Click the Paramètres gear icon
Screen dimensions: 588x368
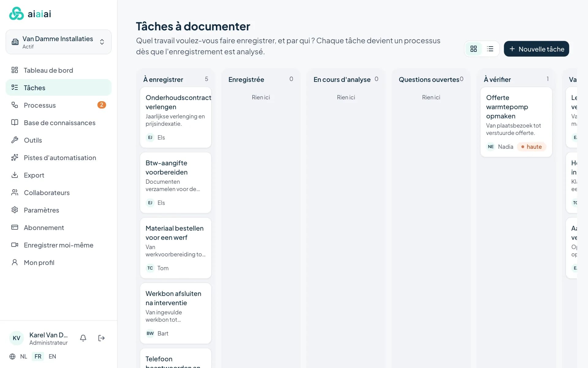point(15,210)
